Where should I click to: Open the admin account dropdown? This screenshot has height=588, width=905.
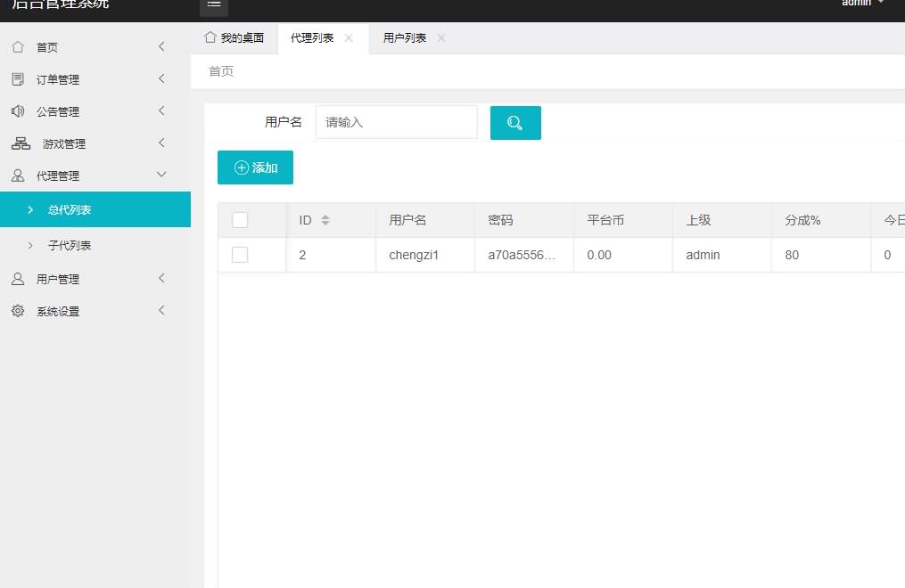coord(863,4)
